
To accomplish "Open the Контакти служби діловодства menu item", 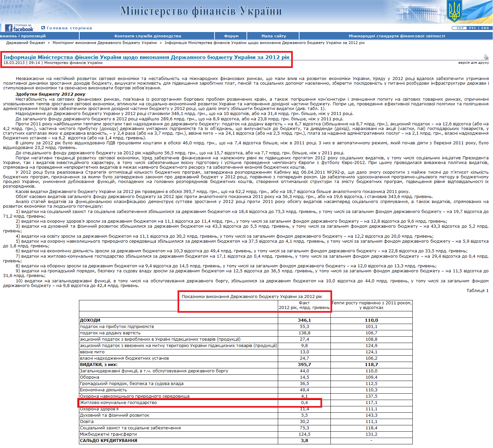I will (148, 36).
